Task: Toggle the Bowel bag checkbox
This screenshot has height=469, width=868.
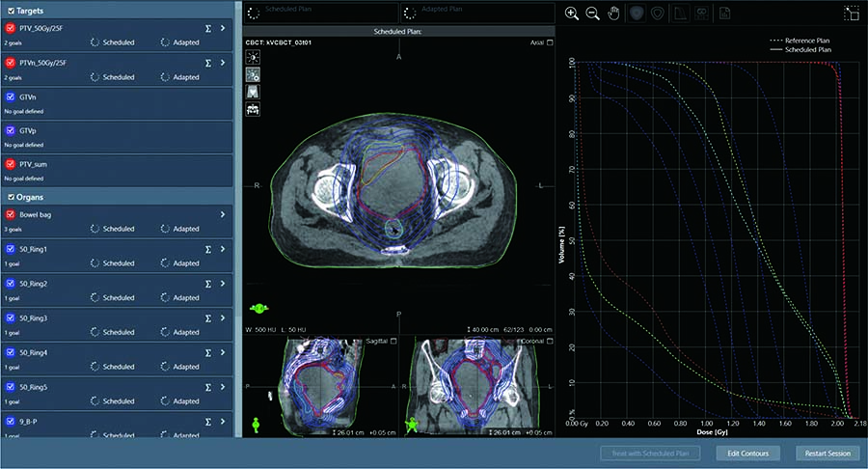Action: [x=10, y=214]
